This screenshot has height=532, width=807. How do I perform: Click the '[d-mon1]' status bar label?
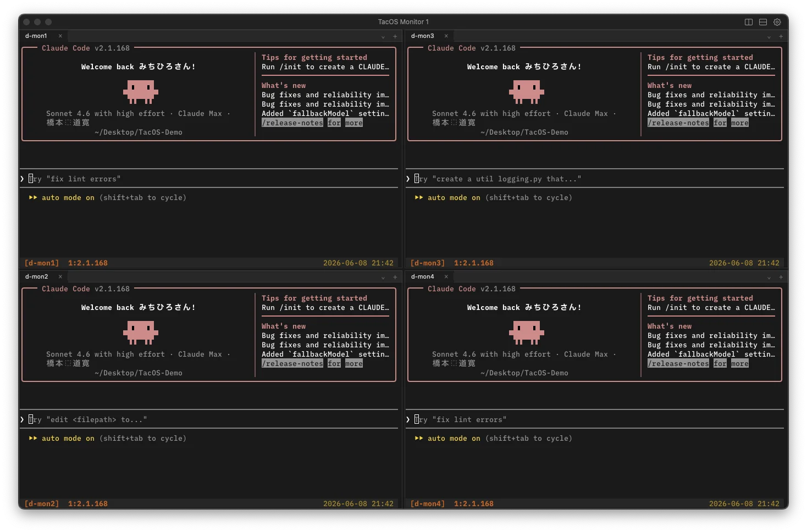tap(42, 263)
